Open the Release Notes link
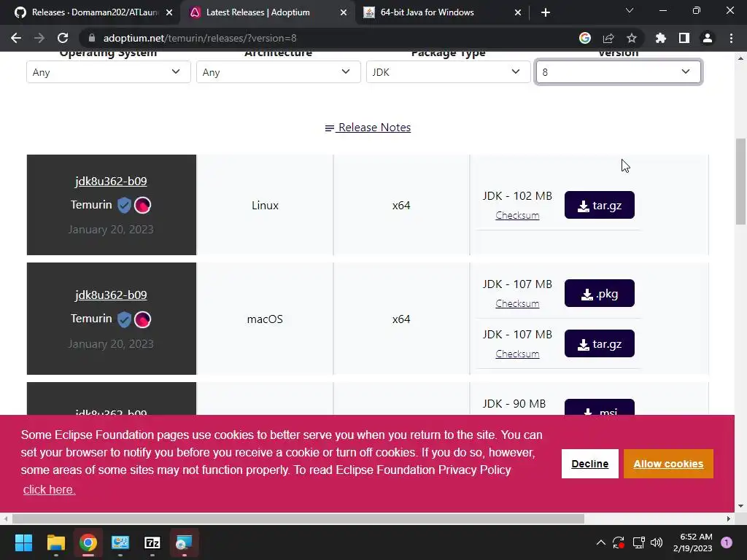This screenshot has height=560, width=747. click(368, 128)
